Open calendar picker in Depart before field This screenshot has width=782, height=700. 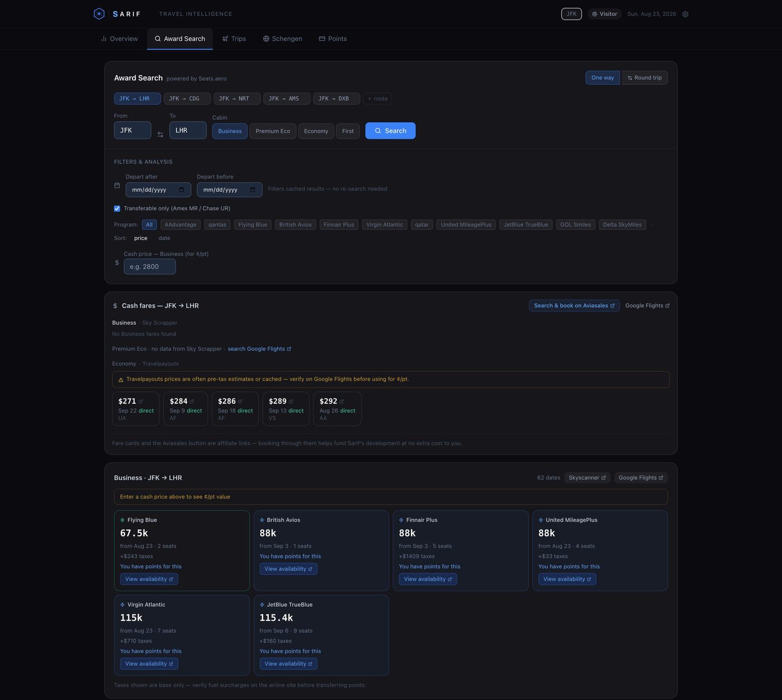click(x=252, y=190)
